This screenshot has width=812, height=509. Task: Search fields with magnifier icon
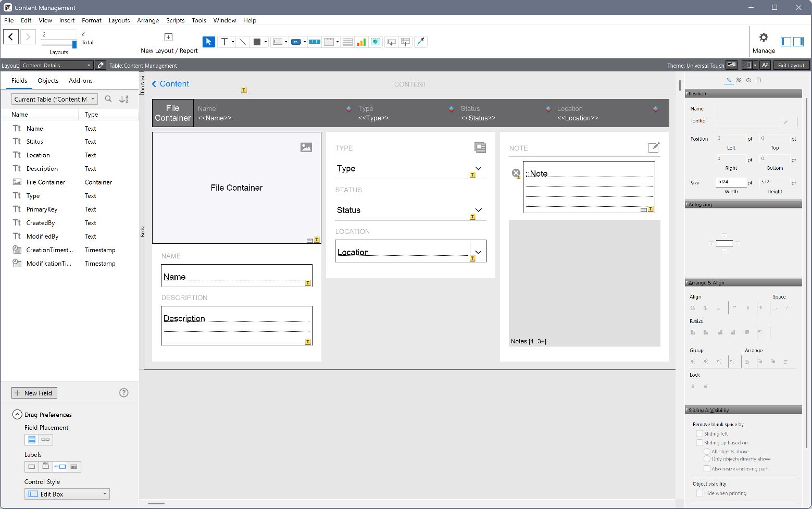coord(108,99)
